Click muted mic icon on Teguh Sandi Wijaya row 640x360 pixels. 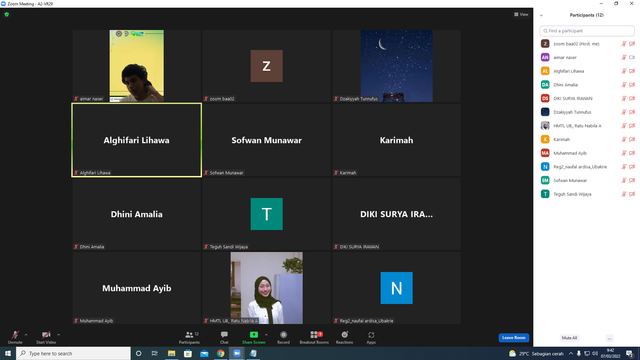tap(624, 194)
